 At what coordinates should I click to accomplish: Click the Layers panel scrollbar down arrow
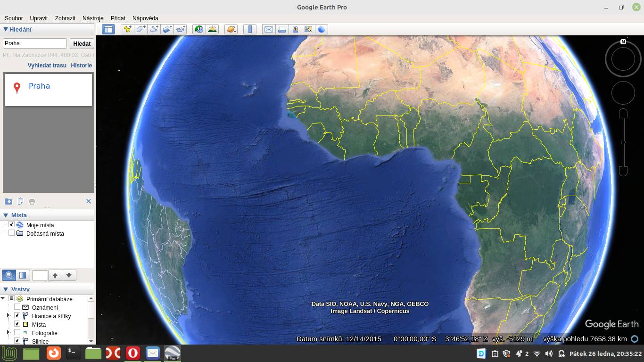pos(91,341)
